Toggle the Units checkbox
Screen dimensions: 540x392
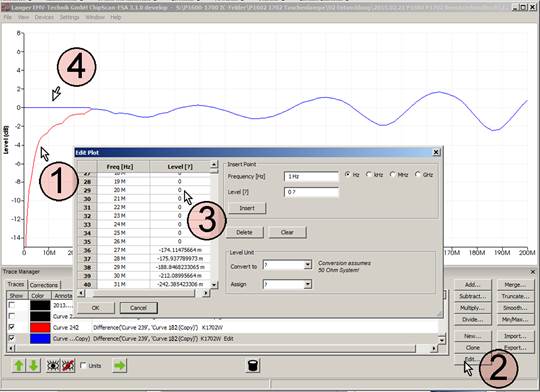pos(83,365)
